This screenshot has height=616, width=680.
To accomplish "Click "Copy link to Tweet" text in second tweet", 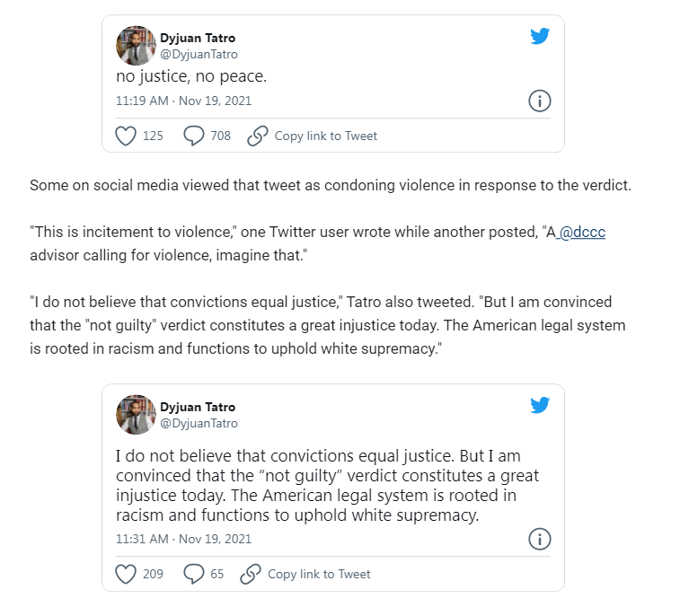I will [x=319, y=574].
